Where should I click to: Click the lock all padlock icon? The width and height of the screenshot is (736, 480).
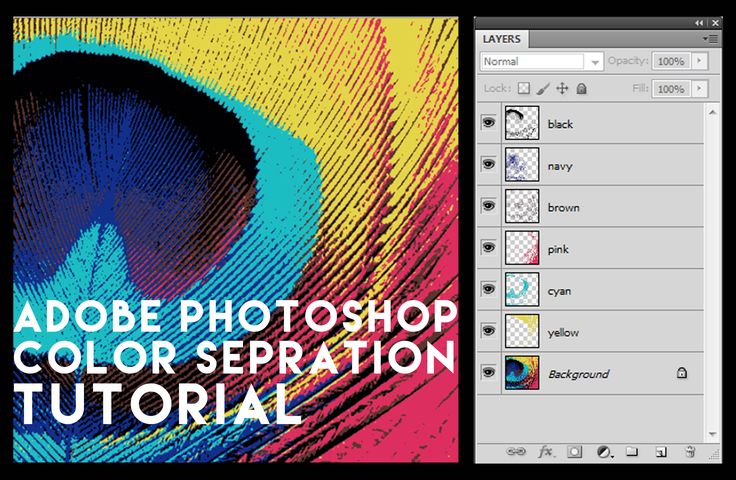click(x=581, y=88)
